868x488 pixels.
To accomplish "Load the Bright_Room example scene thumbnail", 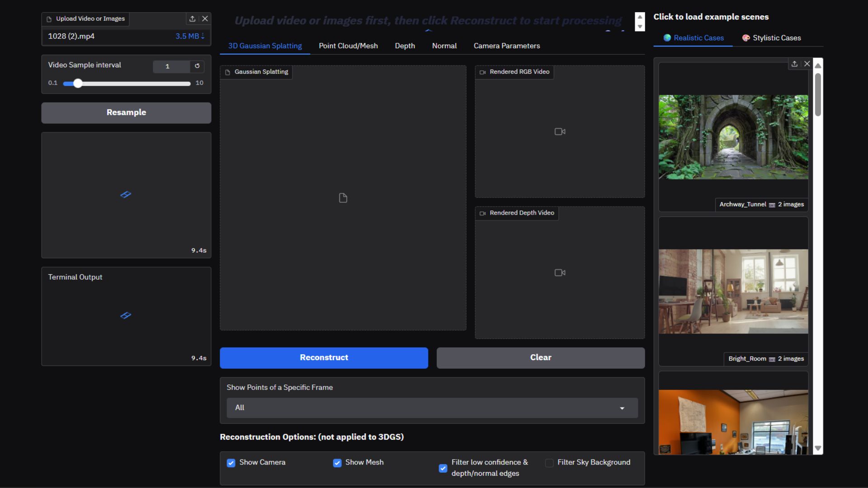I will pyautogui.click(x=733, y=291).
